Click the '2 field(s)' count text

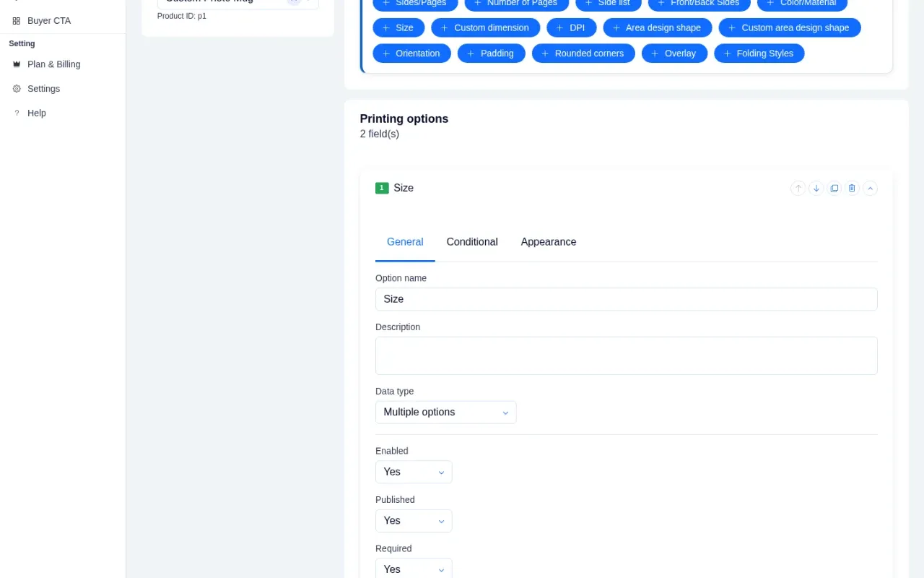(x=380, y=134)
